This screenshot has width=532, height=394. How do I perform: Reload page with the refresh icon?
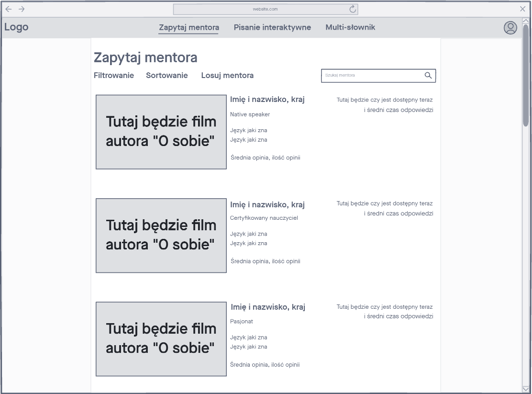353,9
